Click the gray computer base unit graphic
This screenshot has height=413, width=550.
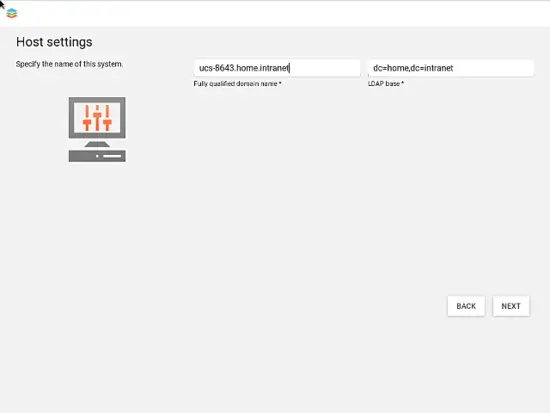[97, 156]
